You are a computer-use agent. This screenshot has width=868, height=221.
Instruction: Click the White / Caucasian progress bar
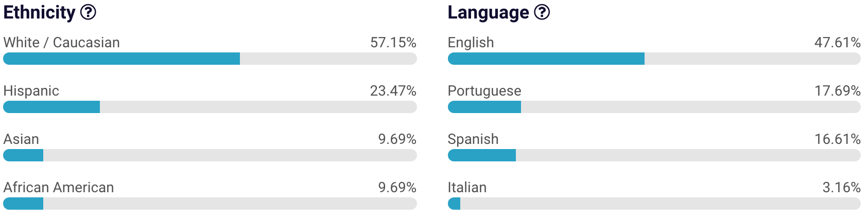[210, 59]
